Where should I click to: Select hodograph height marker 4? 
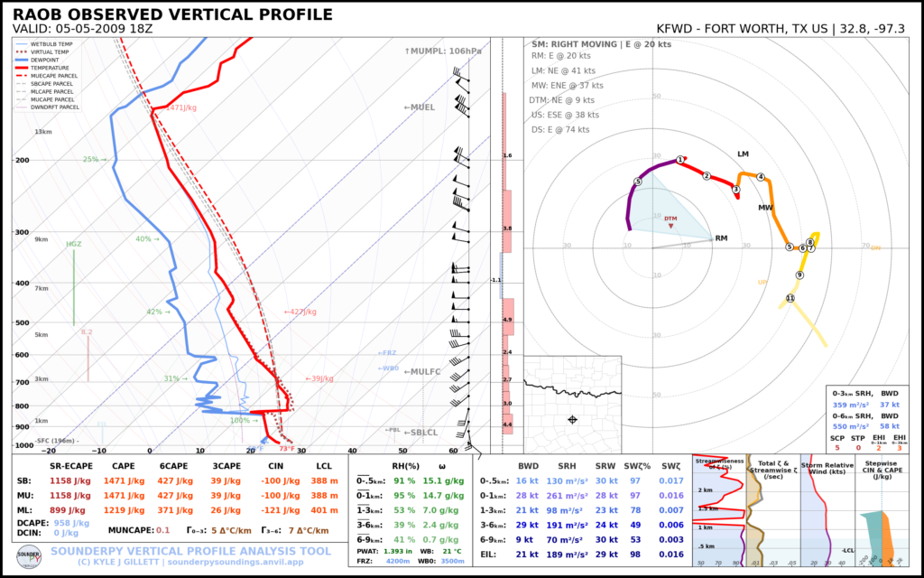pos(761,177)
